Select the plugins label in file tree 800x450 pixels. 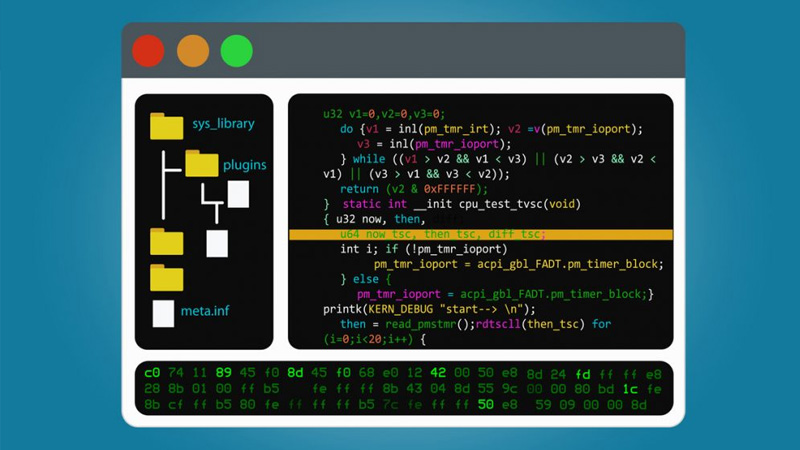click(x=244, y=164)
